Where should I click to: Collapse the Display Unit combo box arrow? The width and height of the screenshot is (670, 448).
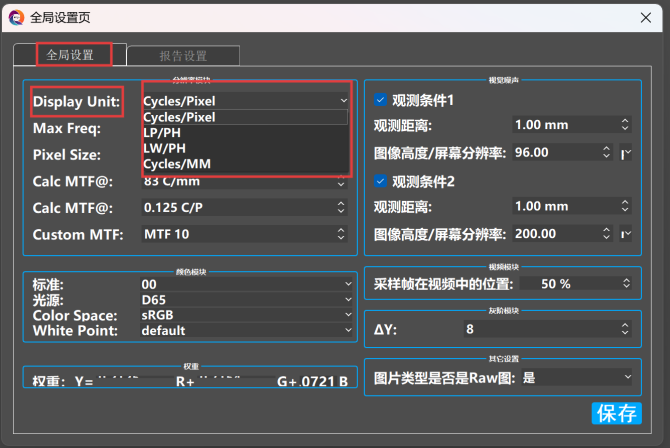[x=343, y=100]
